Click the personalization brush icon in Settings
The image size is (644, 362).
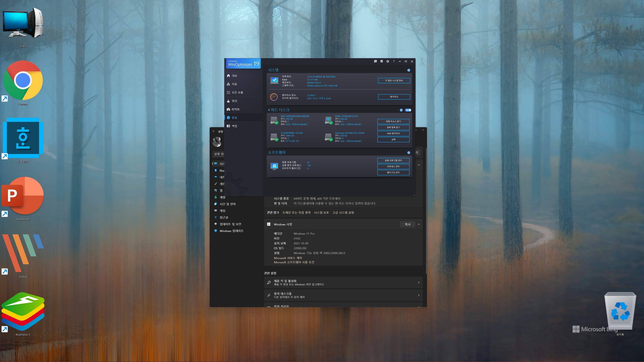pyautogui.click(x=216, y=184)
